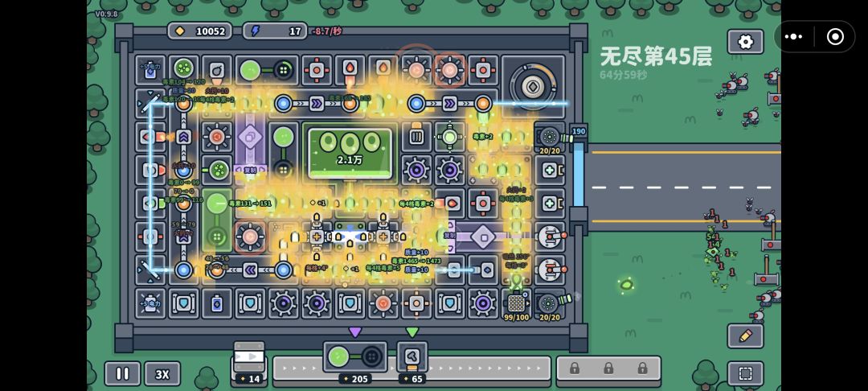Tap the leftmost locked card slot

pos(574,368)
